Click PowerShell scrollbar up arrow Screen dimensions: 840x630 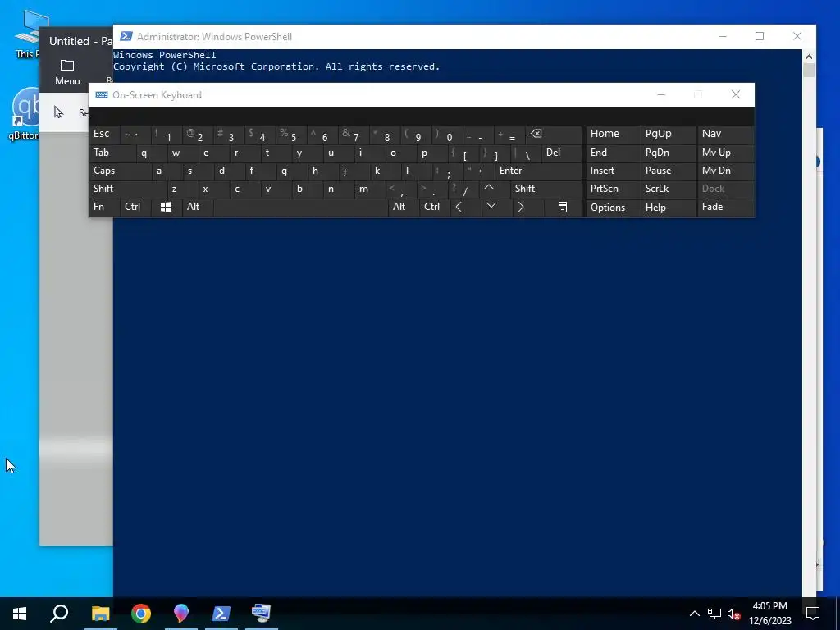(x=809, y=57)
